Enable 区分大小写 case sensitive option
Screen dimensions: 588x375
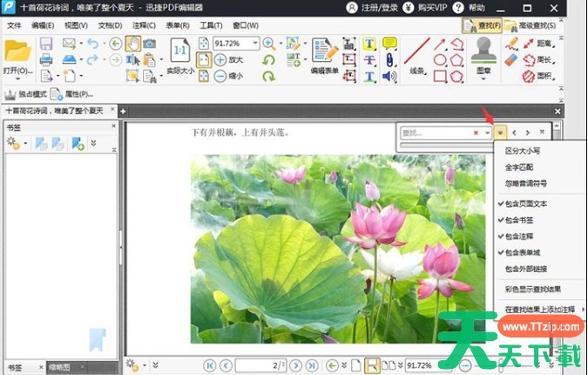(x=522, y=151)
